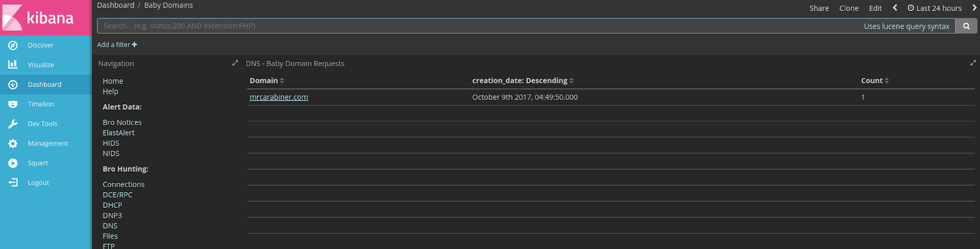This screenshot has height=249, width=980.
Task: Open Timelion from the sidebar icon
Action: coord(13,104)
